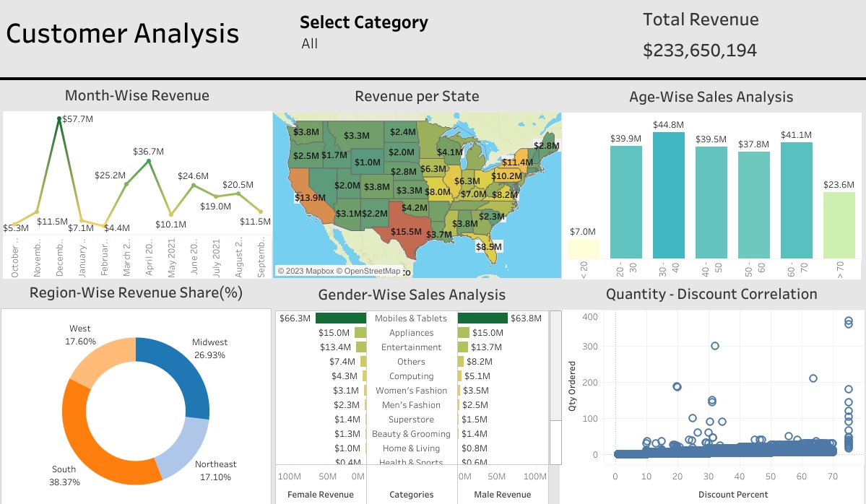Image resolution: width=866 pixels, height=504 pixels.
Task: Select the < 20 age bar $7.0M
Action: tap(583, 248)
